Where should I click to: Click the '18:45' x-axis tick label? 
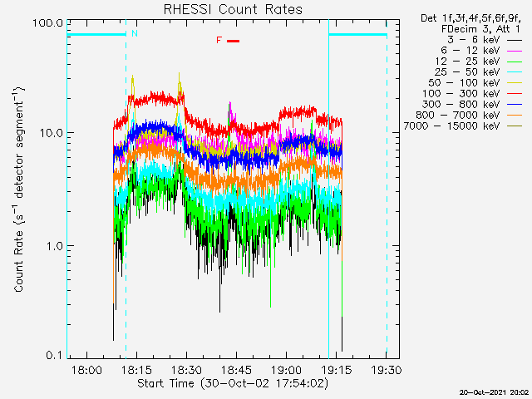coord(236,370)
